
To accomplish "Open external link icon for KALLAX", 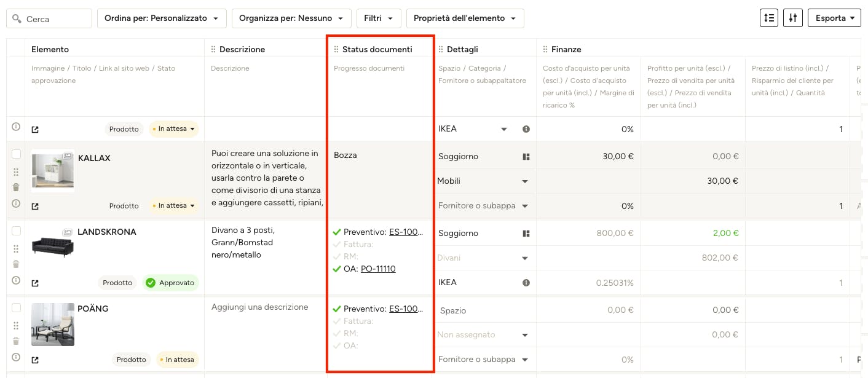I will [35, 206].
